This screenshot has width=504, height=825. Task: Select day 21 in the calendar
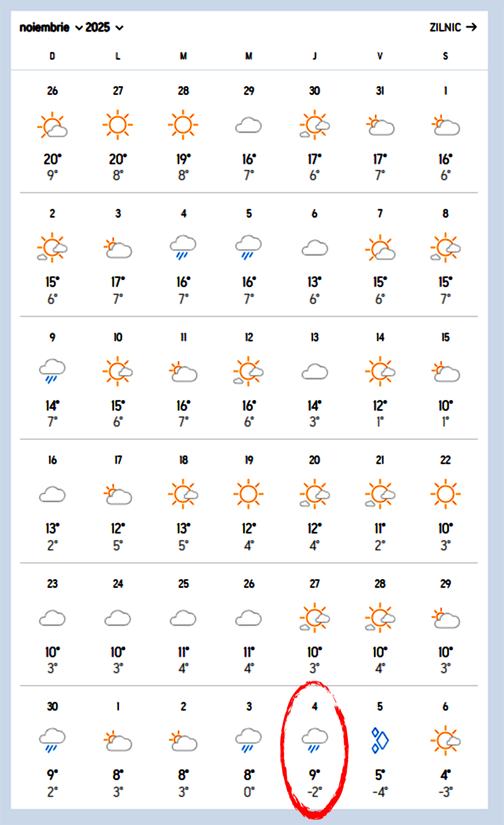[380, 460]
